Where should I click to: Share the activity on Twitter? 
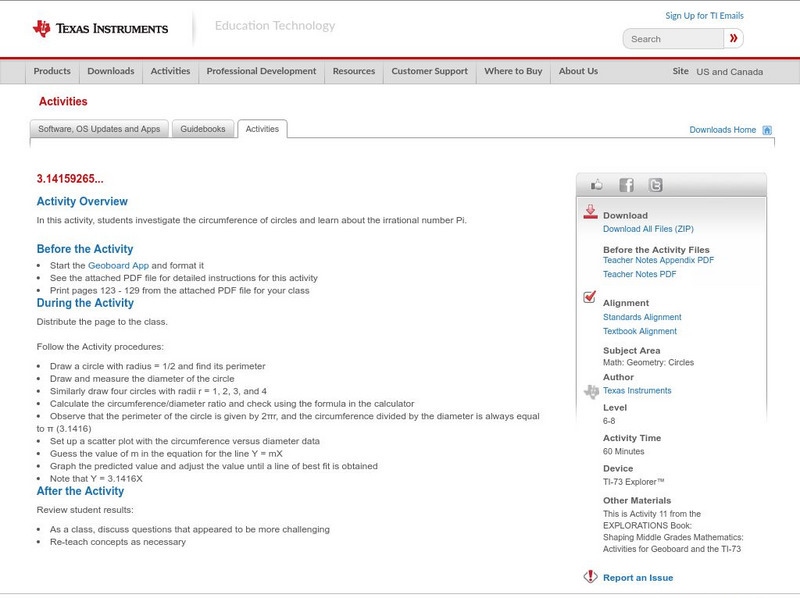tap(654, 185)
